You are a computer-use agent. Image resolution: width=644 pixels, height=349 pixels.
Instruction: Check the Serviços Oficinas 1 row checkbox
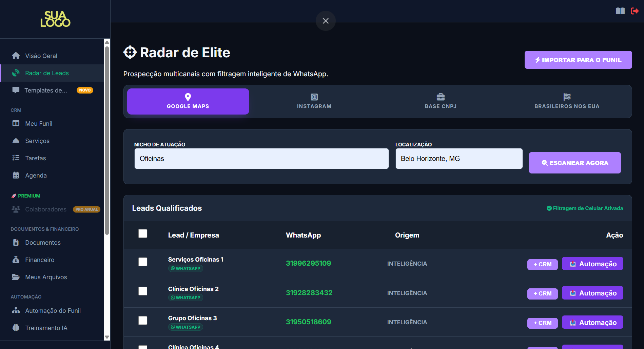tap(143, 262)
